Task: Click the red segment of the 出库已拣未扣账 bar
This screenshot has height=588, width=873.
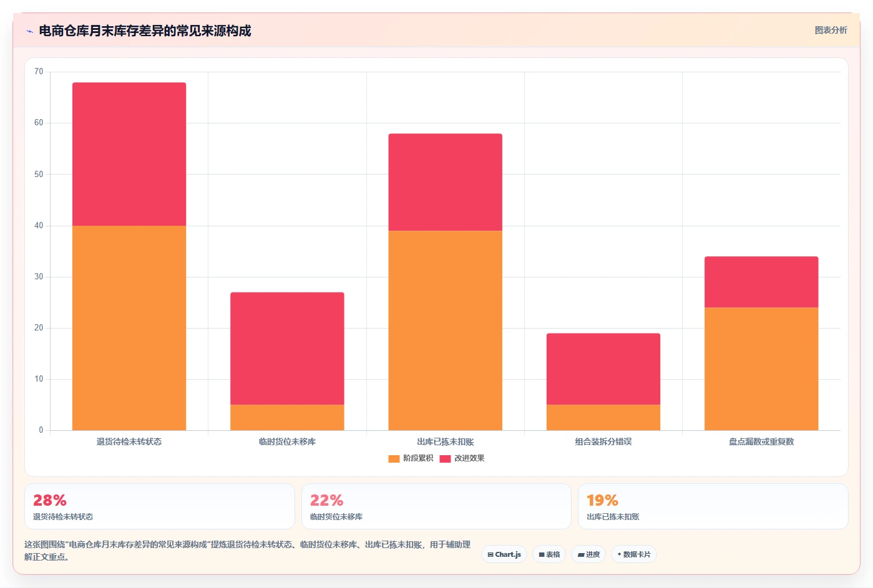Action: click(x=445, y=182)
